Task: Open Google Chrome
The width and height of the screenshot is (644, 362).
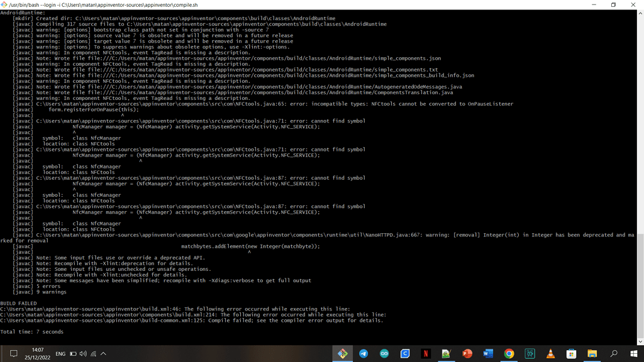Action: [x=509, y=353]
